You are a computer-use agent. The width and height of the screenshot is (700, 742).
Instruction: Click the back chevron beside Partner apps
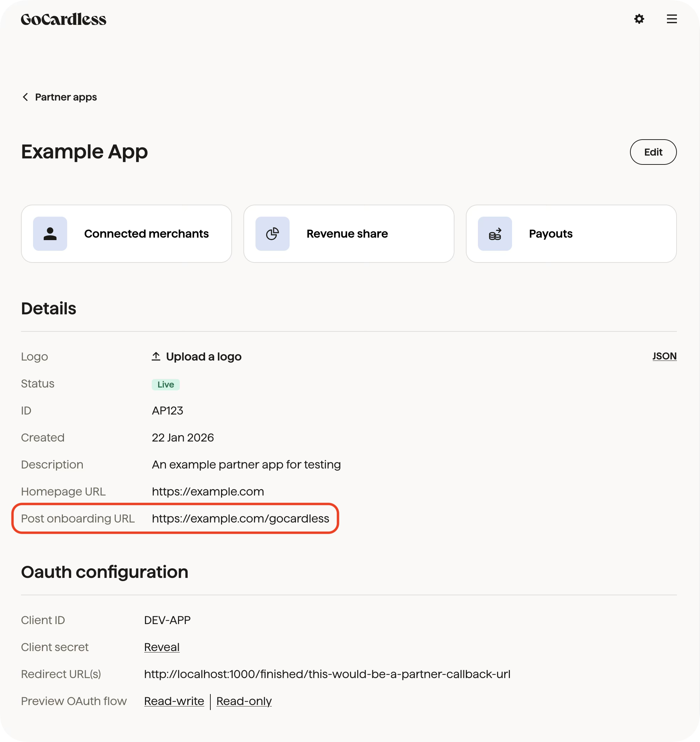25,97
